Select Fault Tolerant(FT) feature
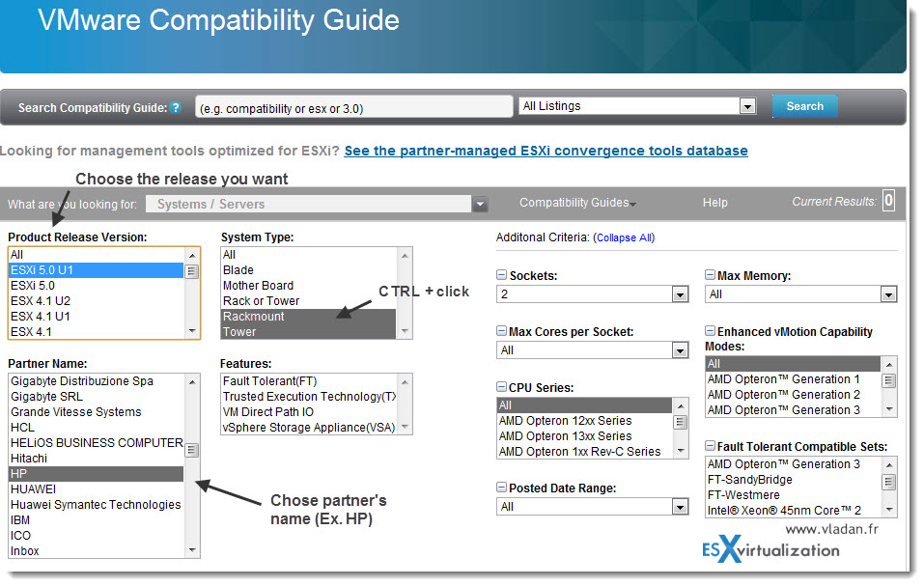This screenshot has width=924, height=586. coord(309,381)
